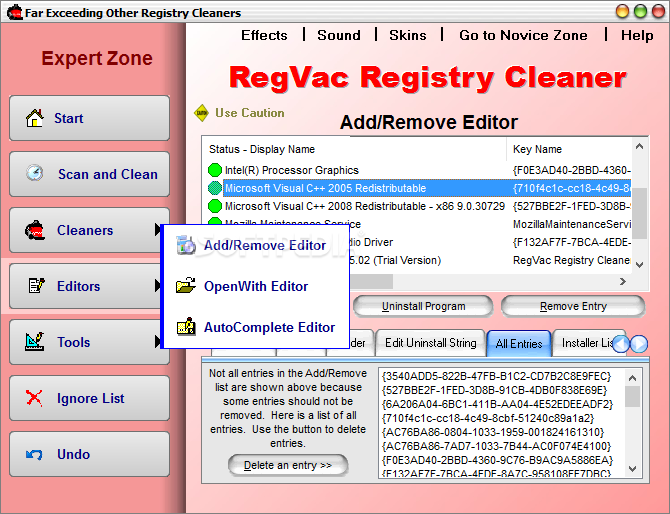Open the Skins menu
Screen dimensions: 670x514
coord(408,35)
